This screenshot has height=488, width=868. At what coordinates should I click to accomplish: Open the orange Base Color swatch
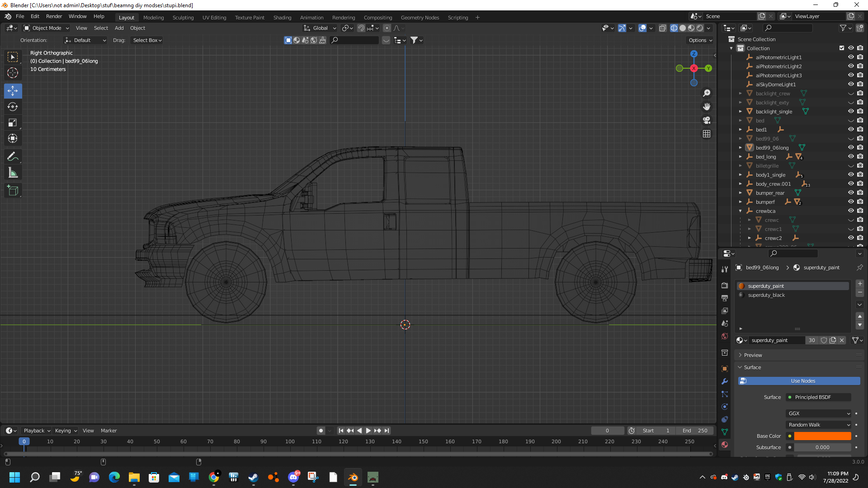822,436
